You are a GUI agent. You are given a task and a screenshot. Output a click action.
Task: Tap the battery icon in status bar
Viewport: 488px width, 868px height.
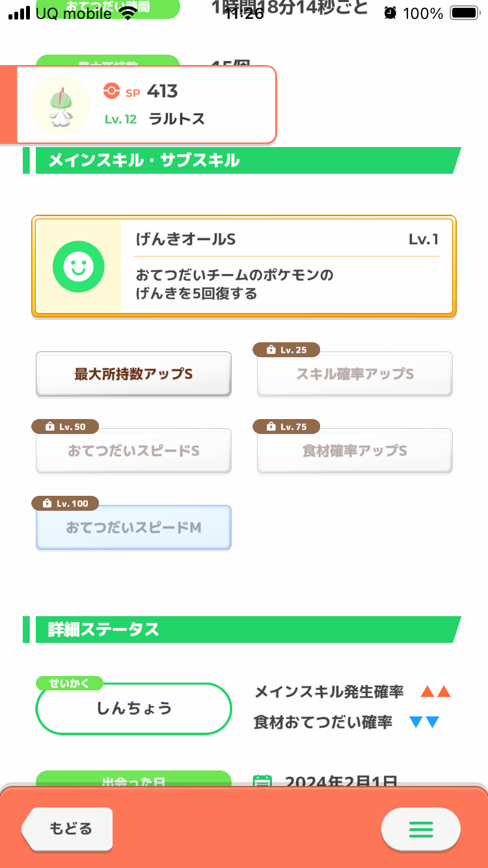click(x=464, y=13)
